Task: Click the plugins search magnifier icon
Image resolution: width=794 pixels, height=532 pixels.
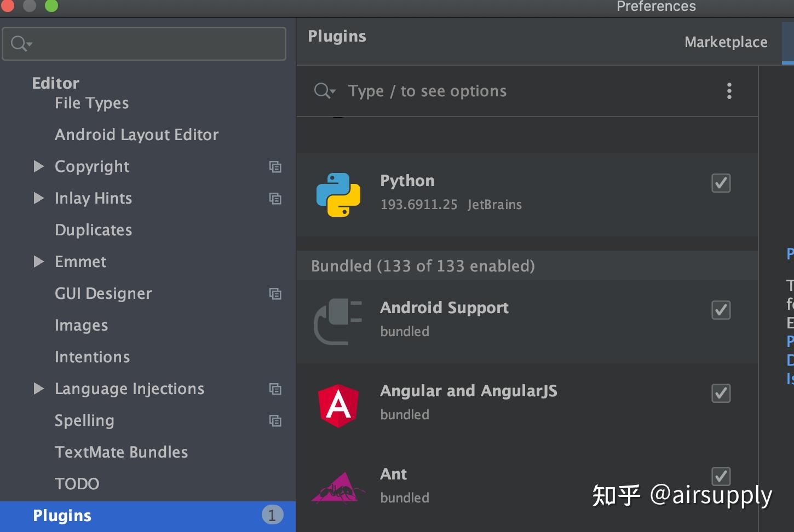Action: (x=324, y=91)
